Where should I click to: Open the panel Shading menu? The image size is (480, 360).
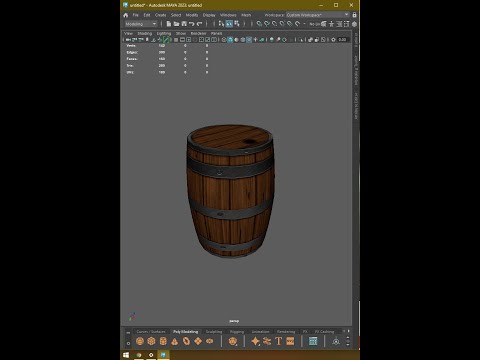(x=145, y=33)
